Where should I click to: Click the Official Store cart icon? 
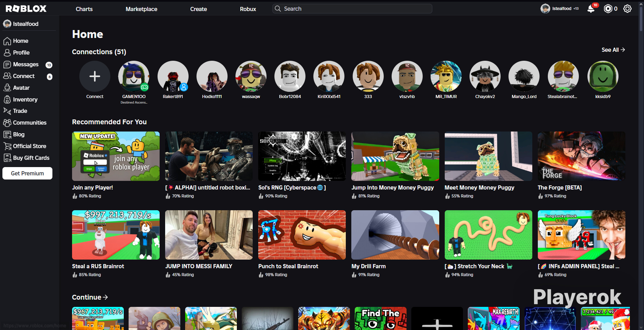[x=7, y=146]
